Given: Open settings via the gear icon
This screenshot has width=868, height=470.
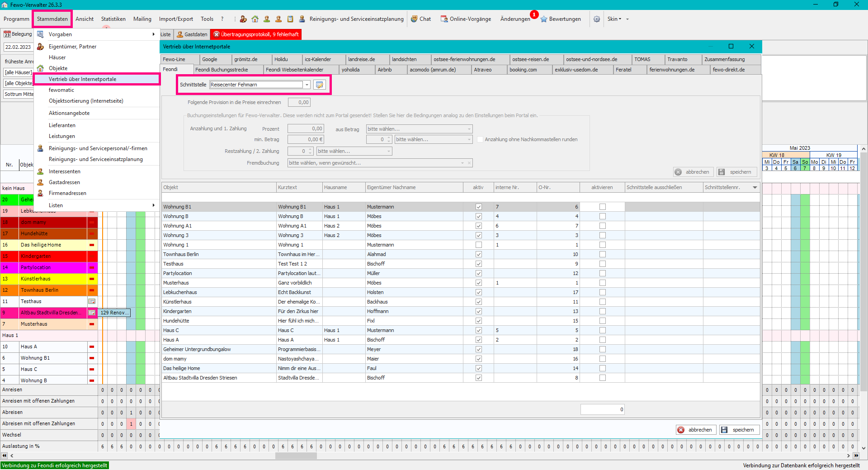Looking at the screenshot, I should point(597,19).
